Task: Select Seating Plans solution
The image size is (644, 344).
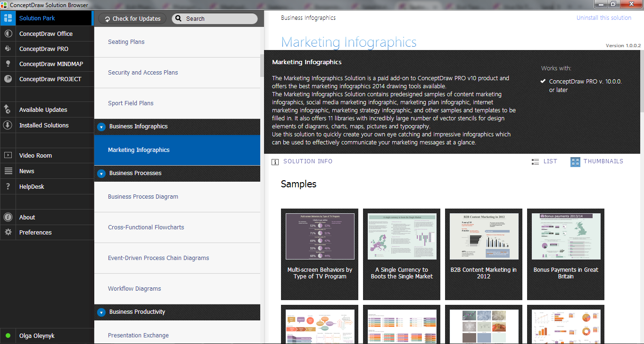Action: coord(177,42)
